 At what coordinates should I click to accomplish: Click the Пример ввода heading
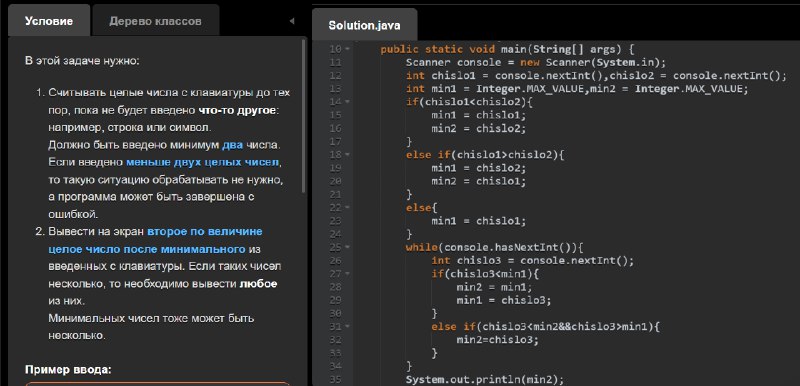(68, 370)
